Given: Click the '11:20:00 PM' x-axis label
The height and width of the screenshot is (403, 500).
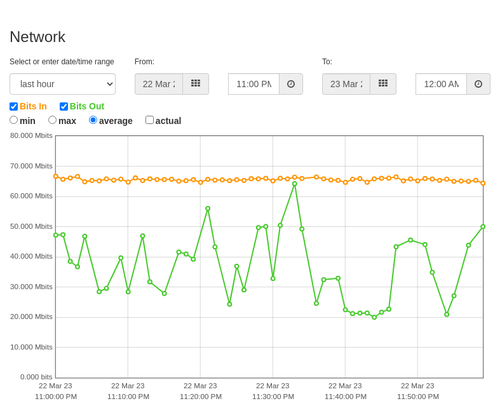Looking at the screenshot, I should [x=201, y=397].
